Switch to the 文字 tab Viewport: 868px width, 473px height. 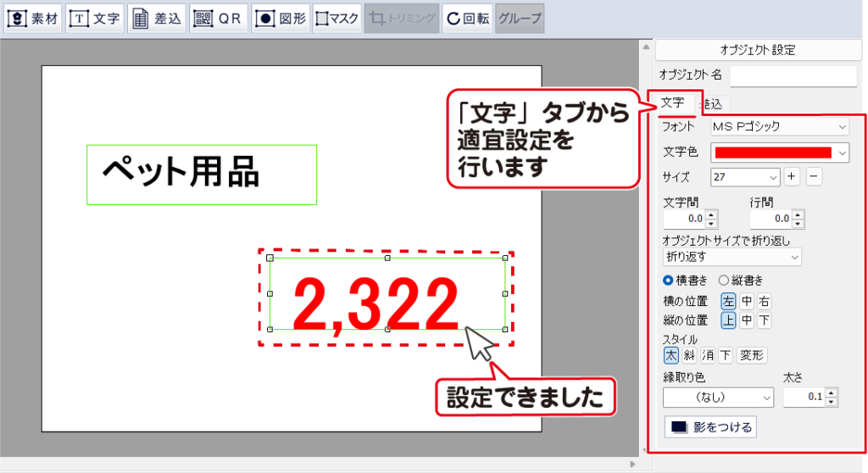(x=673, y=103)
